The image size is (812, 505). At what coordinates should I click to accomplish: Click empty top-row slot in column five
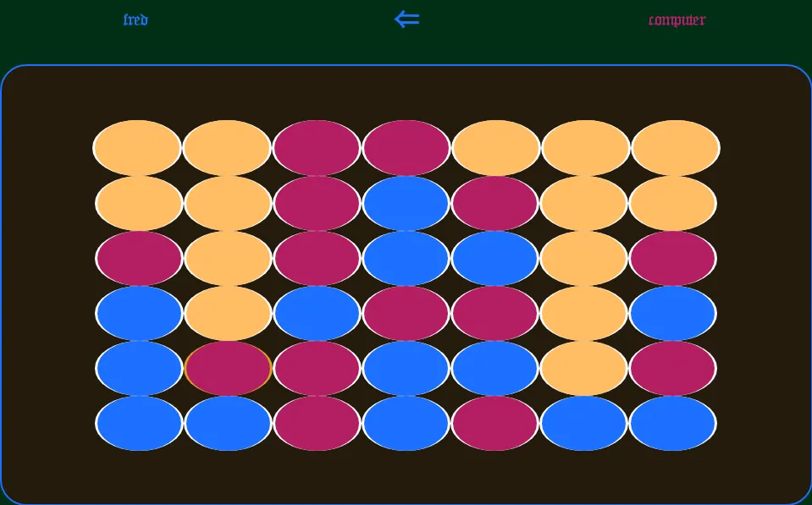(495, 148)
